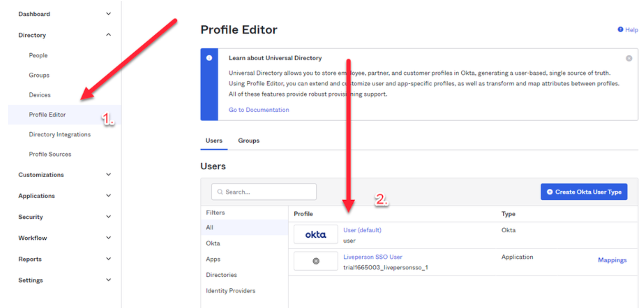Screen dimensions: 644x308
Task: Expand the Security chevron
Action: (x=109, y=216)
